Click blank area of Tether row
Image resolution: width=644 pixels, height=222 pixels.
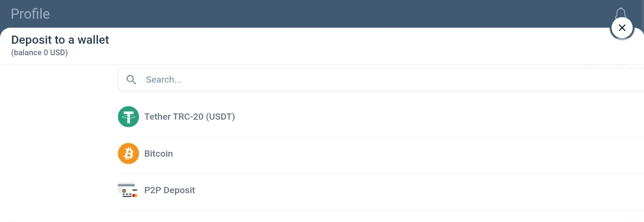[433, 117]
